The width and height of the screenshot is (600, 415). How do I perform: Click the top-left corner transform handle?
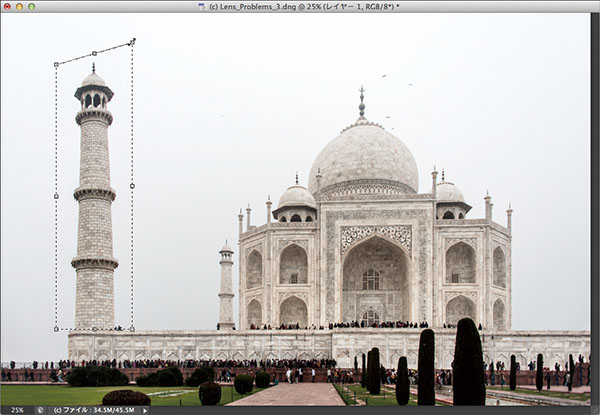(56, 65)
